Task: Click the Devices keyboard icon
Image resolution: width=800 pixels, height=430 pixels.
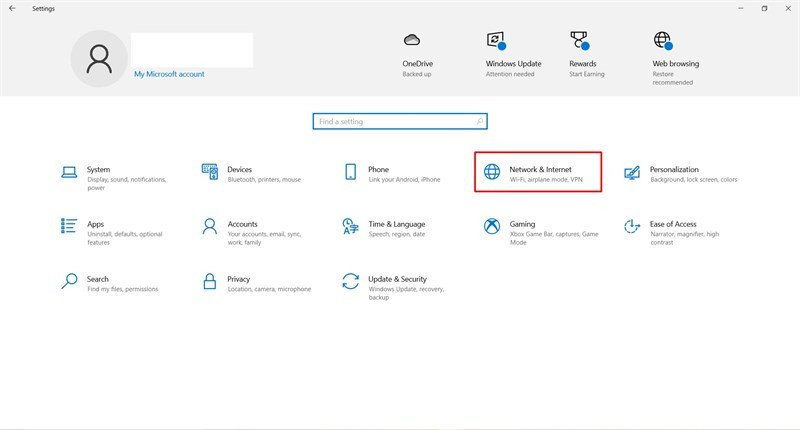Action: coord(210,172)
